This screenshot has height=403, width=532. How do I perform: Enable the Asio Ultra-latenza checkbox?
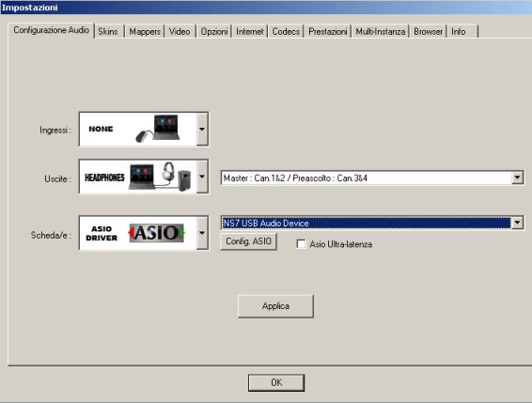point(301,244)
